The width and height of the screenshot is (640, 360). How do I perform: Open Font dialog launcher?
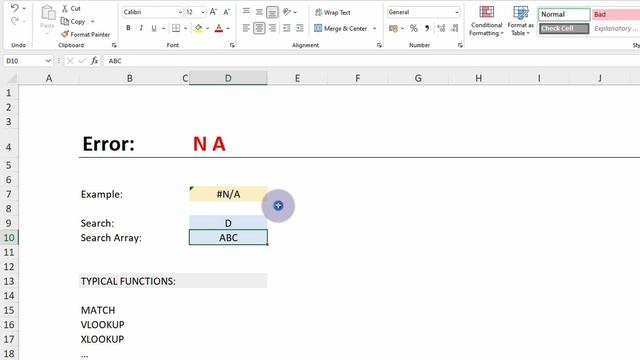[232, 45]
